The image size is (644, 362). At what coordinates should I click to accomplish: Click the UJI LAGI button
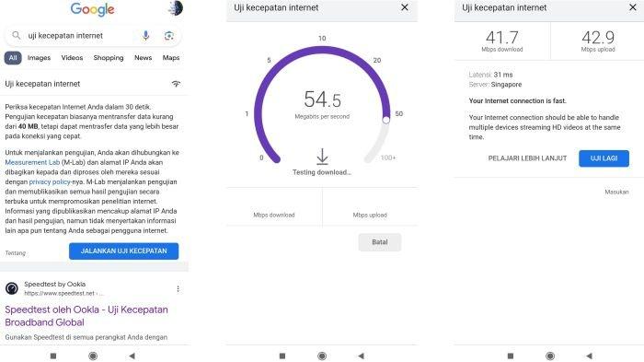pos(604,158)
